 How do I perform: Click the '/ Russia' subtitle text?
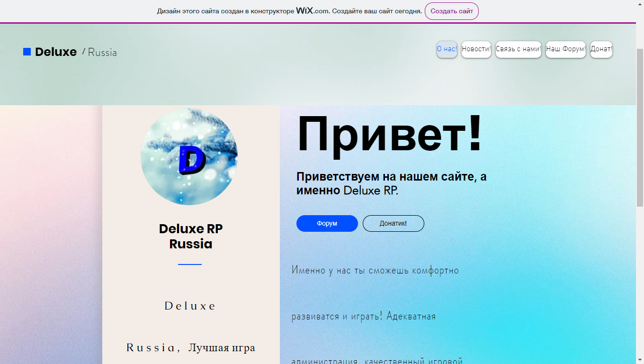click(x=99, y=52)
